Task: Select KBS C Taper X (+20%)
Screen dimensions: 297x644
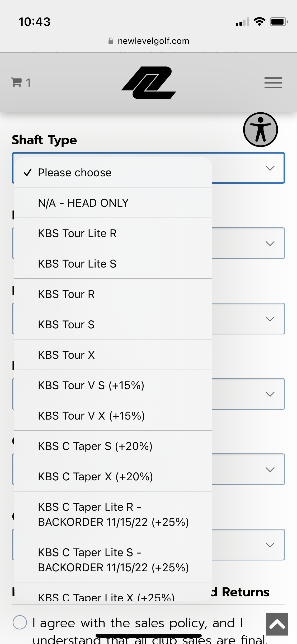Action: (x=96, y=477)
